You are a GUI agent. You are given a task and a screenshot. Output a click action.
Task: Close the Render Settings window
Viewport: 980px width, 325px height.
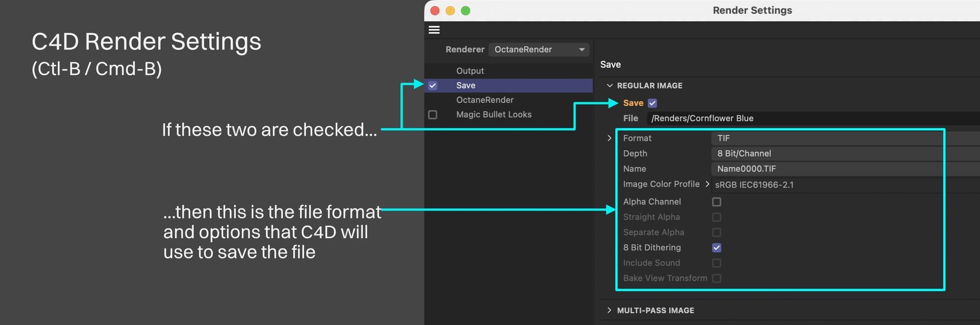pos(435,11)
